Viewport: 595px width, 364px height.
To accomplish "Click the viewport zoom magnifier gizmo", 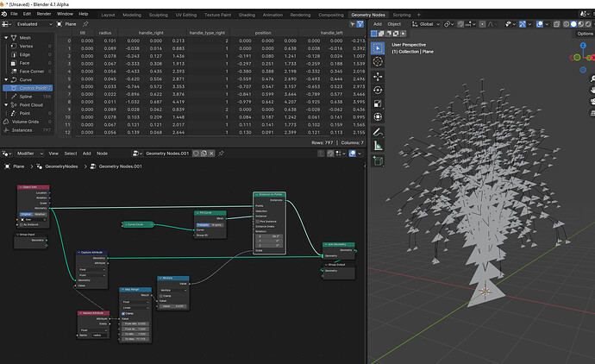I will click(592, 78).
